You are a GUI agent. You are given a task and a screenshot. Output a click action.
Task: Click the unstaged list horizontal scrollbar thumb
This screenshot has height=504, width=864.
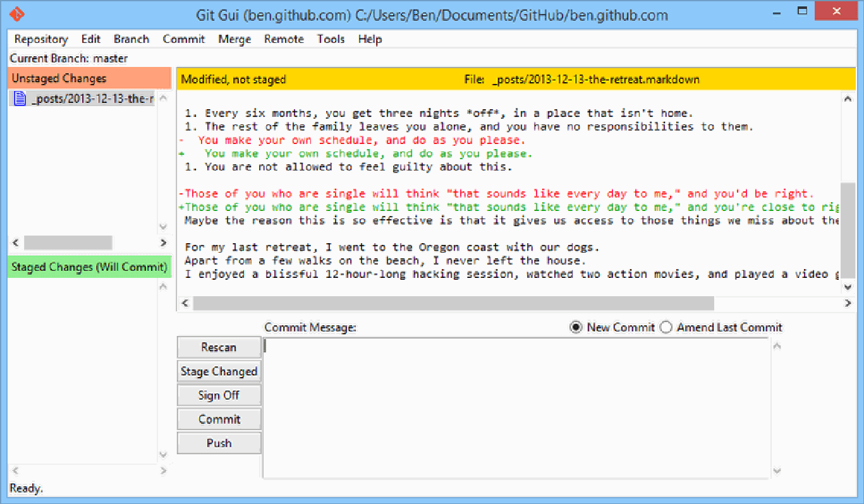coord(68,243)
